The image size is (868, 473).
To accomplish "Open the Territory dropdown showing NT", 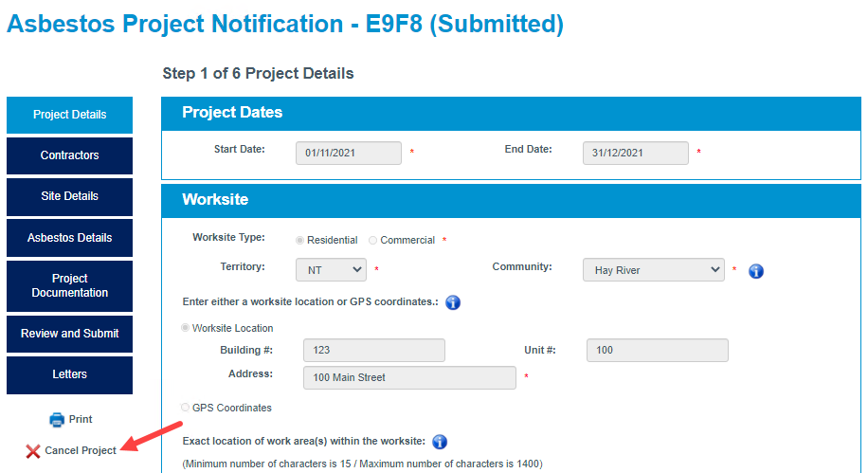I will click(x=331, y=270).
